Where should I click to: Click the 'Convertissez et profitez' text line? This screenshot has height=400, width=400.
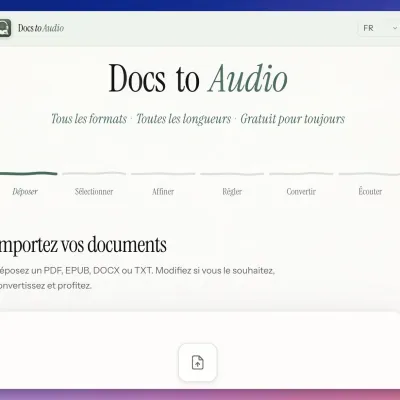coord(46,286)
